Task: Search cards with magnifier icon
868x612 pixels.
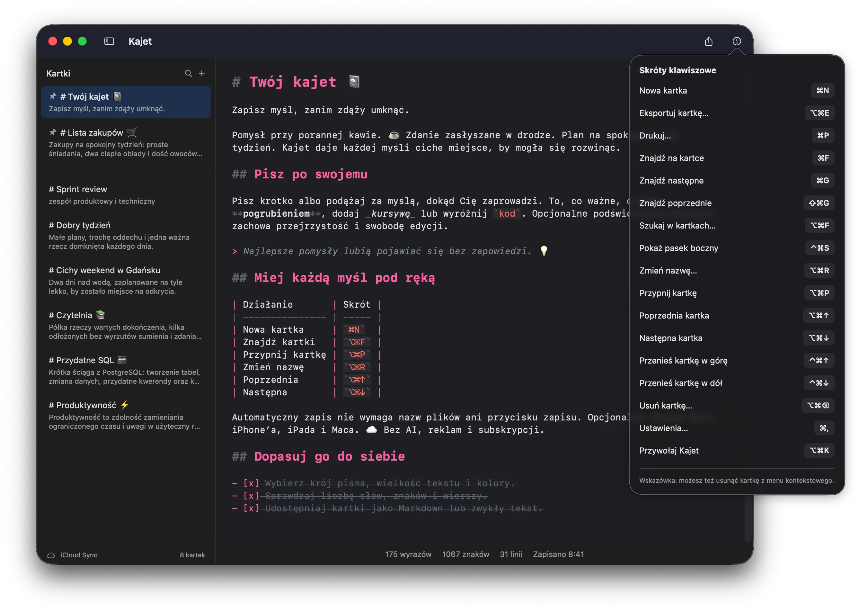Action: [188, 73]
